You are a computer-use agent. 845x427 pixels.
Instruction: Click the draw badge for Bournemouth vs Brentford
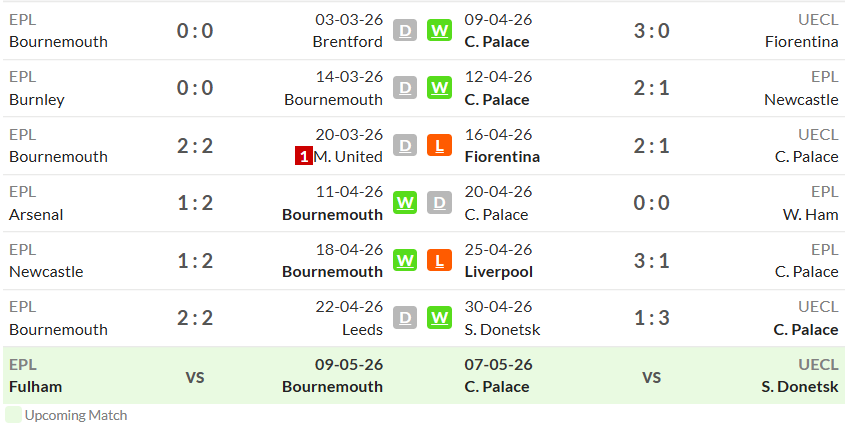[405, 30]
